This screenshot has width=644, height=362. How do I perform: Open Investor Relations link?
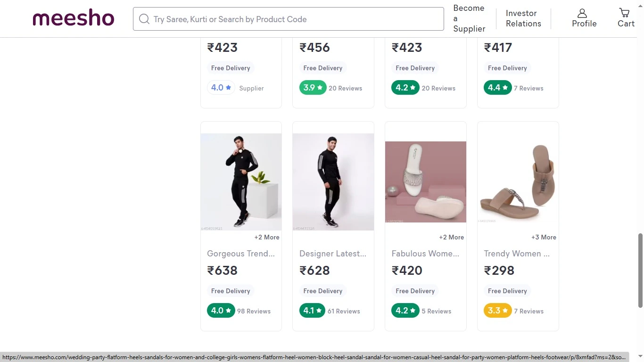tap(523, 18)
